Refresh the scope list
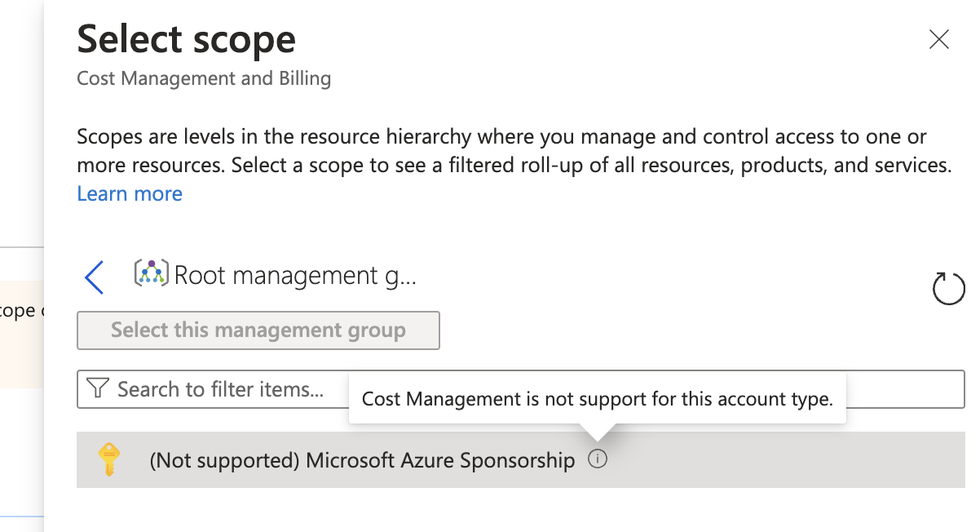 (x=948, y=289)
